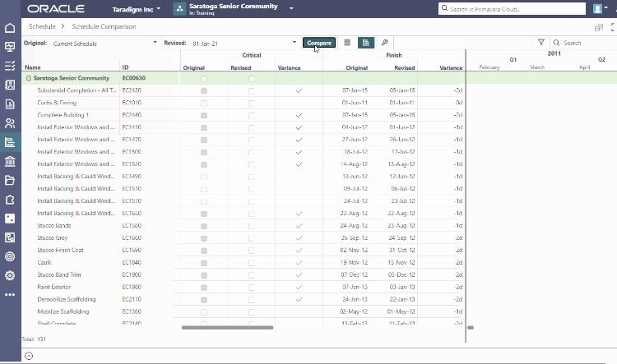Screen dimensions: 617x364
Task: Switch to grid table view icon
Action: pyautogui.click(x=347, y=43)
